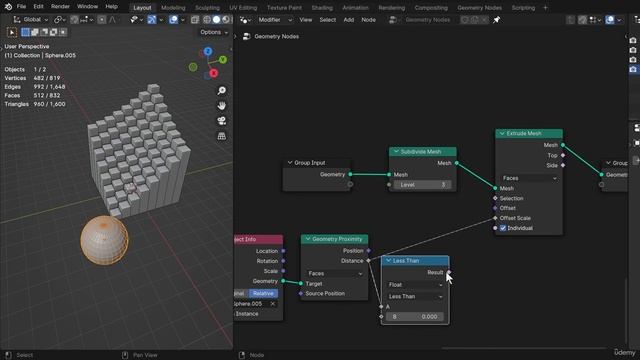Switch to the Shading workspace tab
This screenshot has width=640, height=360.
coord(322,8)
